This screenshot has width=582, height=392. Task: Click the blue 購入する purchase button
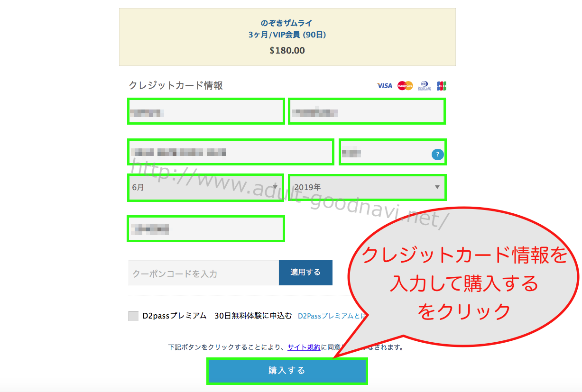287,371
